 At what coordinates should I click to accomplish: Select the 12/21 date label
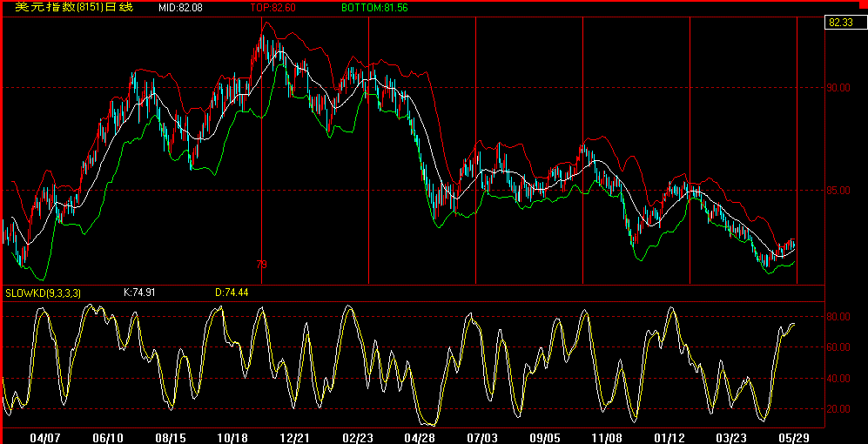[x=295, y=437]
